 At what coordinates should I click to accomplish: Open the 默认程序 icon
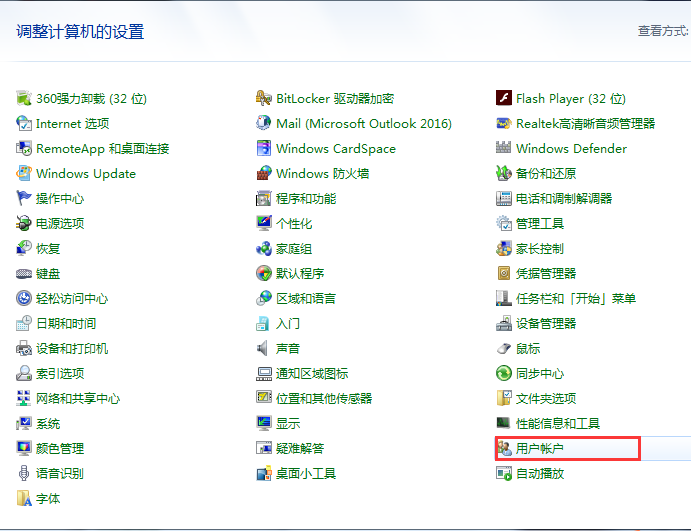(x=264, y=274)
